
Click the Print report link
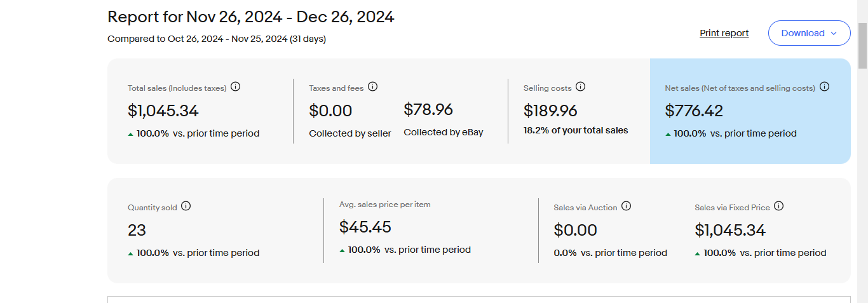tap(724, 33)
